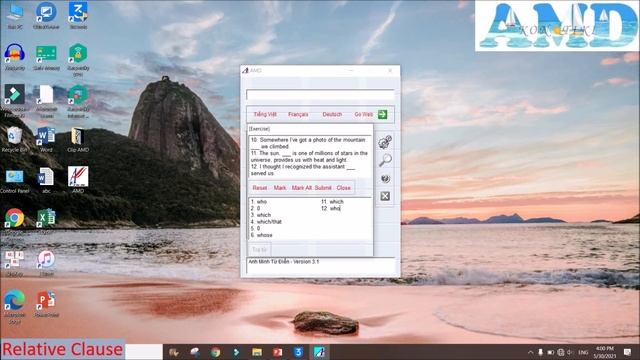
Task: Select the Recycle Bin icon
Action: [14, 140]
